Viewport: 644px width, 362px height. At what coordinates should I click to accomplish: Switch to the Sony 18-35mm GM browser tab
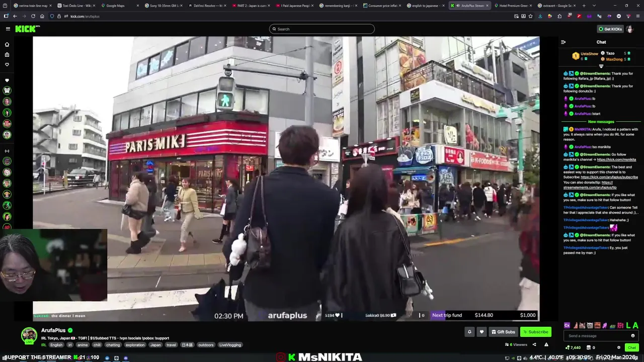tap(163, 6)
